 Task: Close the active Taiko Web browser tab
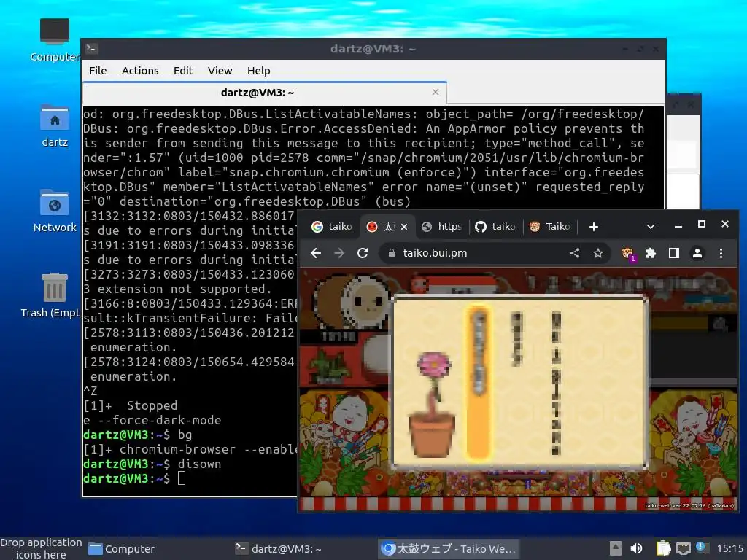tap(404, 227)
